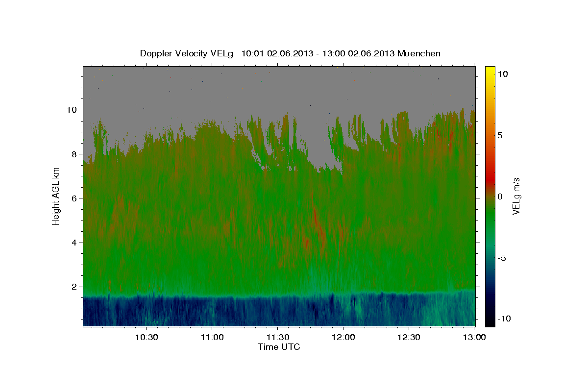Click the 13:00 time tick label

474,338
